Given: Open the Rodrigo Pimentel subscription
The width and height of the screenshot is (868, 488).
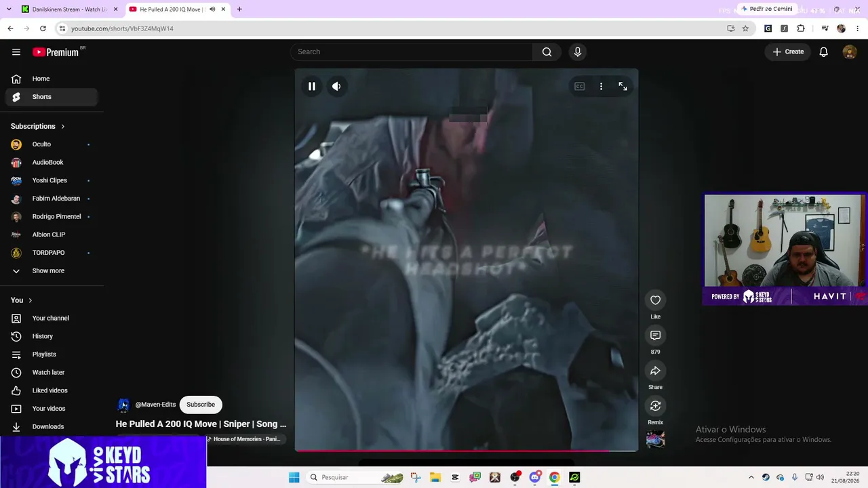Looking at the screenshot, I should pyautogui.click(x=52, y=217).
